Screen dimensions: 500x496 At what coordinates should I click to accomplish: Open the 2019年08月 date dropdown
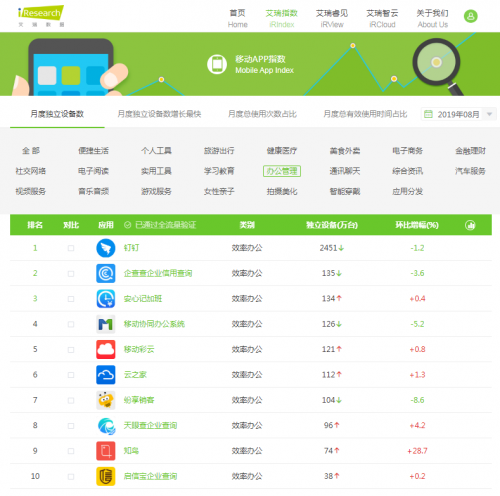click(x=459, y=114)
